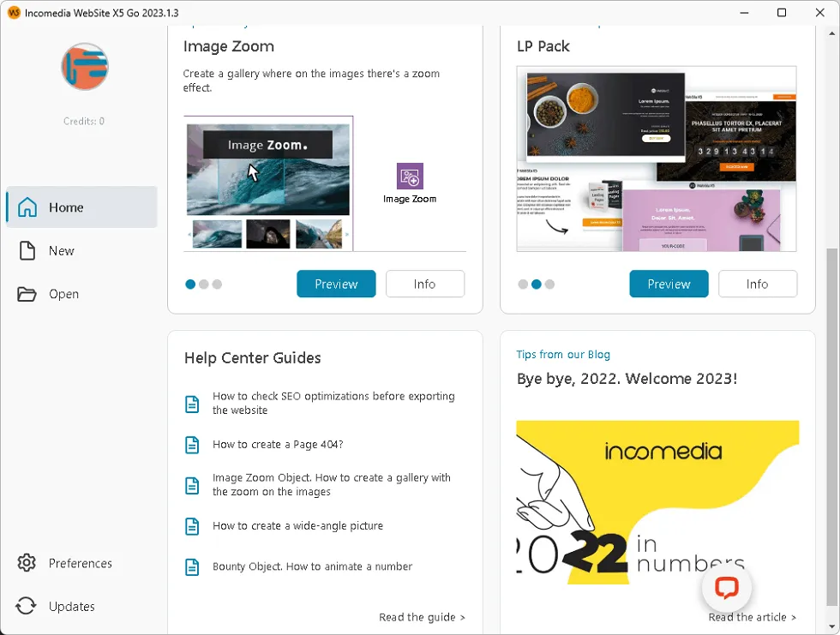This screenshot has height=635, width=840.
Task: Follow the Read the guide link
Action: pos(422,616)
